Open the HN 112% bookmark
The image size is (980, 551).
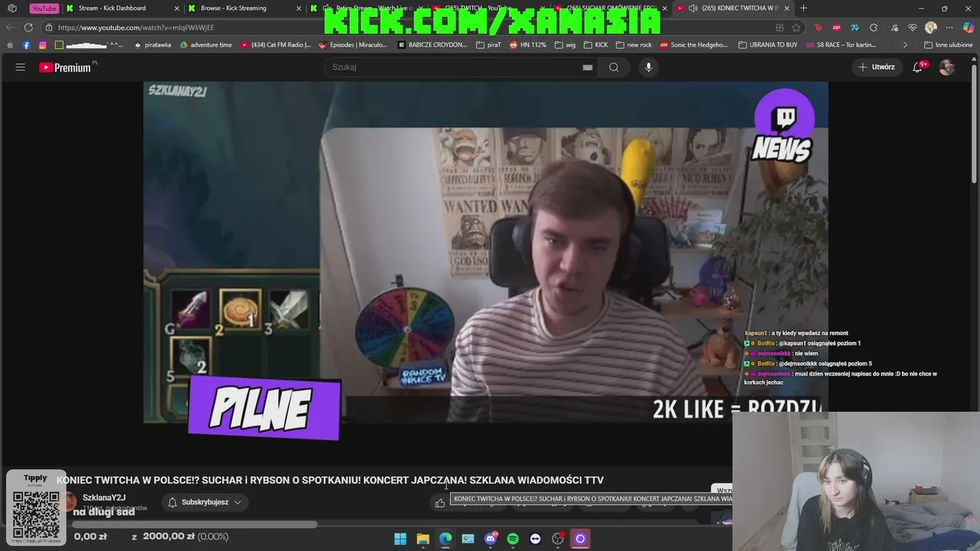coord(528,45)
